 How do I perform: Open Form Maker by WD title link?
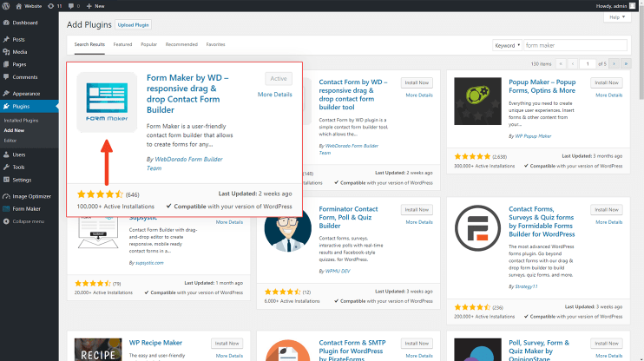(x=187, y=94)
